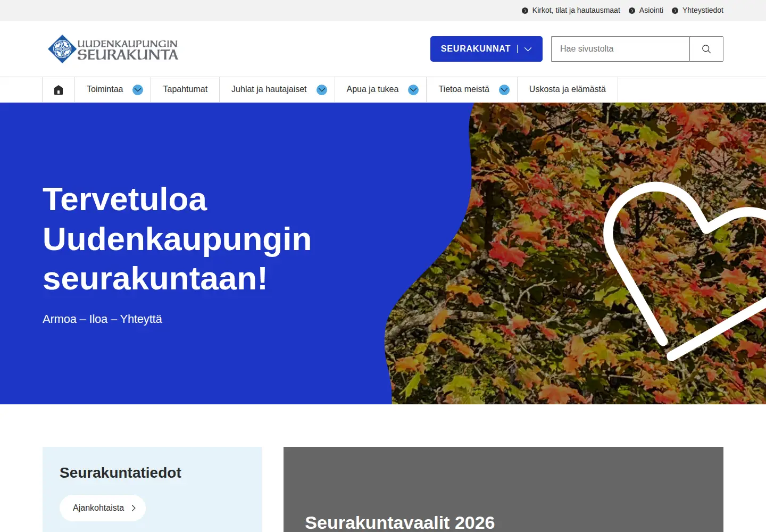This screenshot has width=766, height=532.
Task: Open the Asiointi link
Action: point(651,10)
